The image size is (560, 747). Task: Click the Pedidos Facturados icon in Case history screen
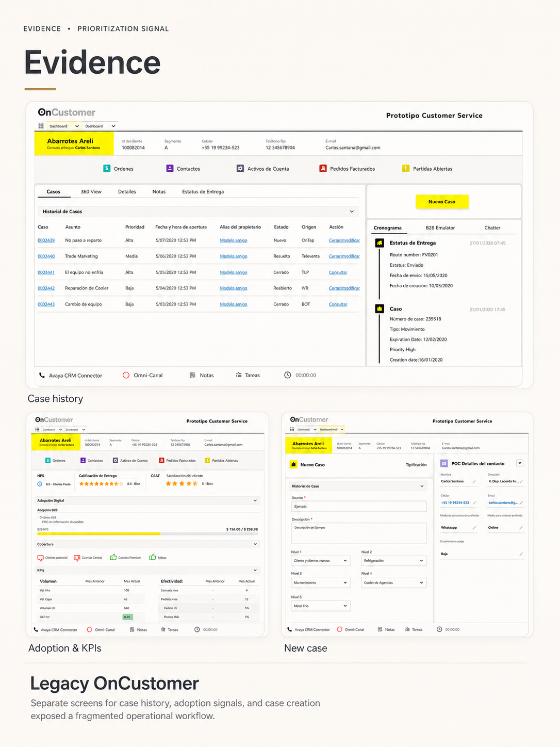[x=323, y=168]
